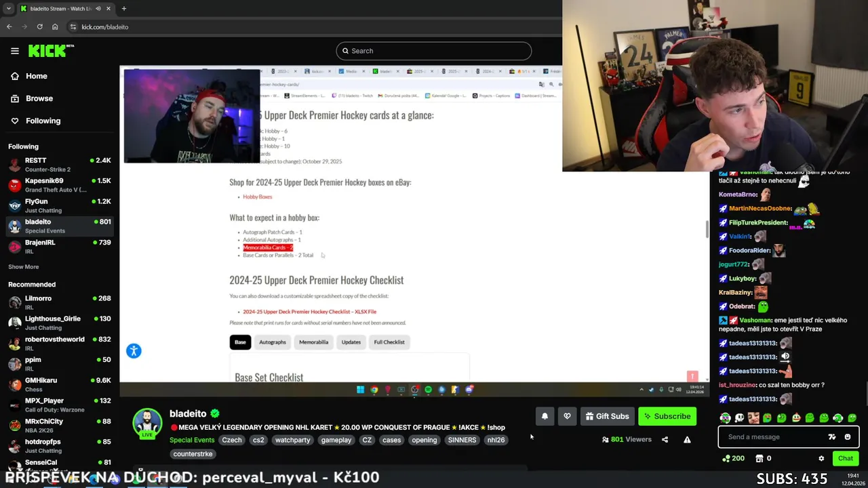Open Memorabilia tab in streamed page

[313, 342]
